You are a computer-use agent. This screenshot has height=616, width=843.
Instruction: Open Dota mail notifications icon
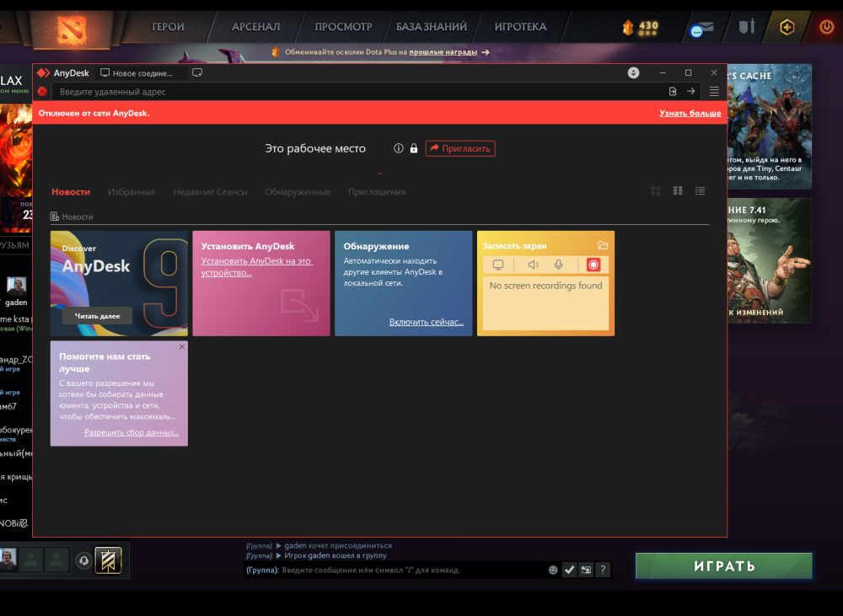click(x=702, y=29)
